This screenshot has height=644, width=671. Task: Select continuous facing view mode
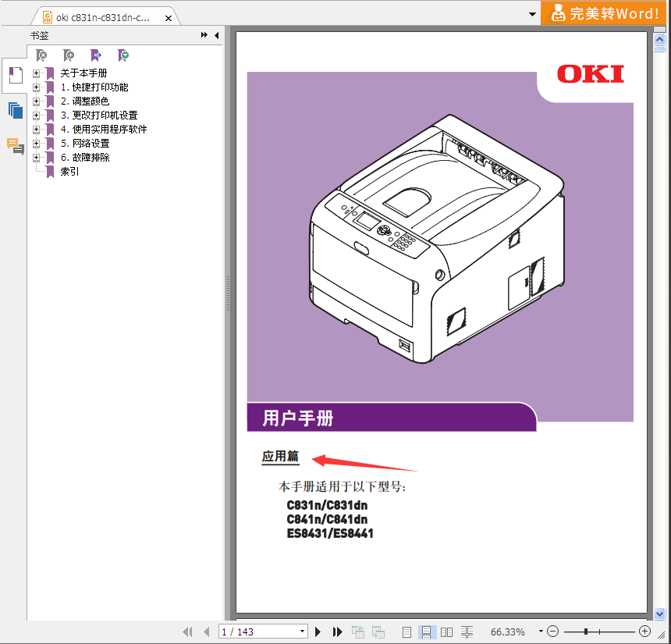click(x=467, y=632)
